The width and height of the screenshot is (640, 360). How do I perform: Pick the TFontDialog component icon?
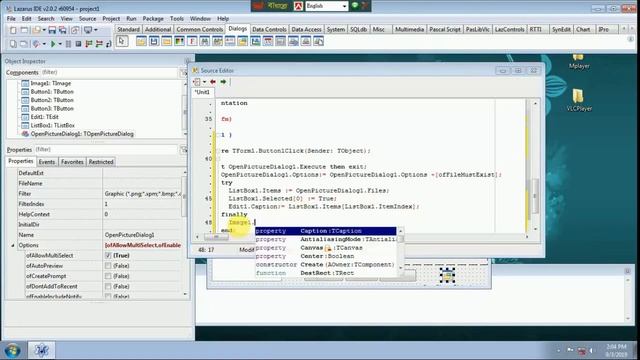click(x=192, y=41)
